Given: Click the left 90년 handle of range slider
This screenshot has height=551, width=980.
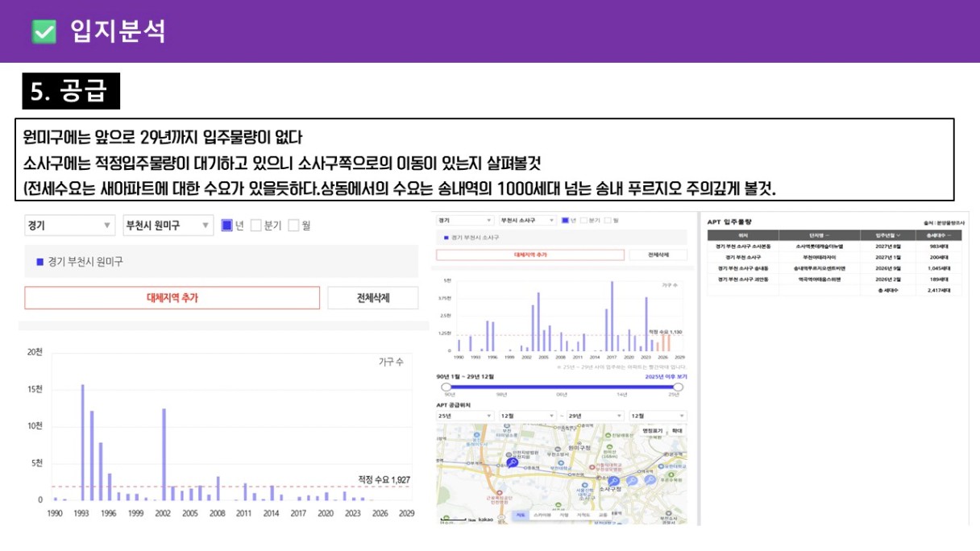Looking at the screenshot, I should coord(446,387).
